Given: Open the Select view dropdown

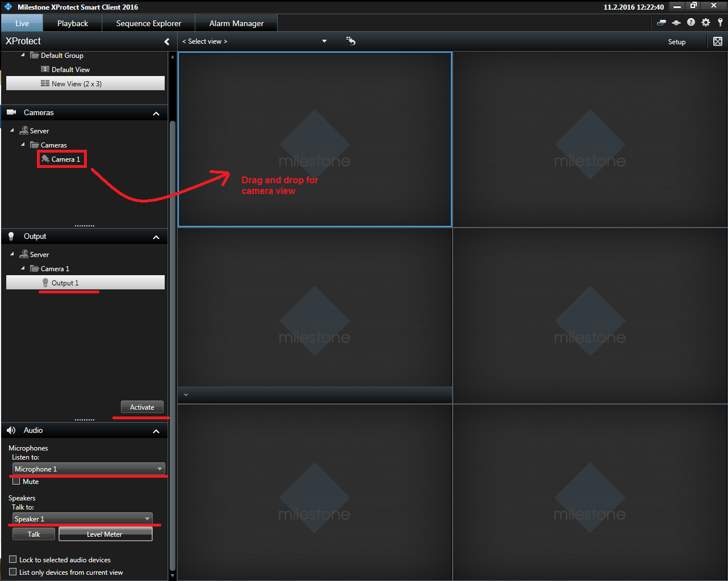Looking at the screenshot, I should (x=254, y=41).
